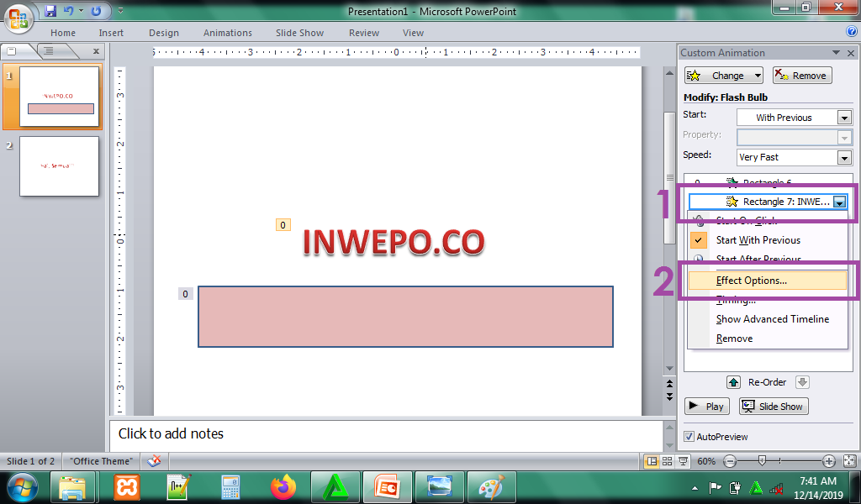Viewport: 861px width, 504px height.
Task: Open the Slide Show tab
Action: pos(299,33)
